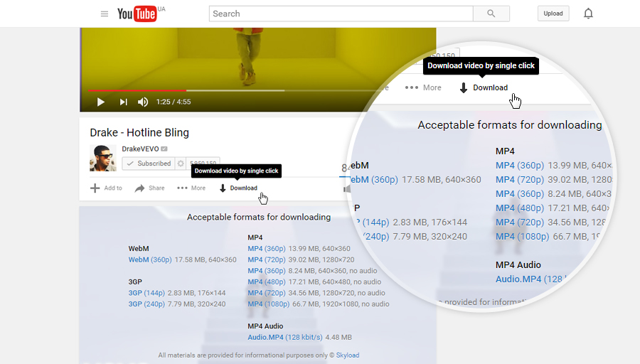Click Add to playlist button
Screen dimensions: 640x364
106,188
